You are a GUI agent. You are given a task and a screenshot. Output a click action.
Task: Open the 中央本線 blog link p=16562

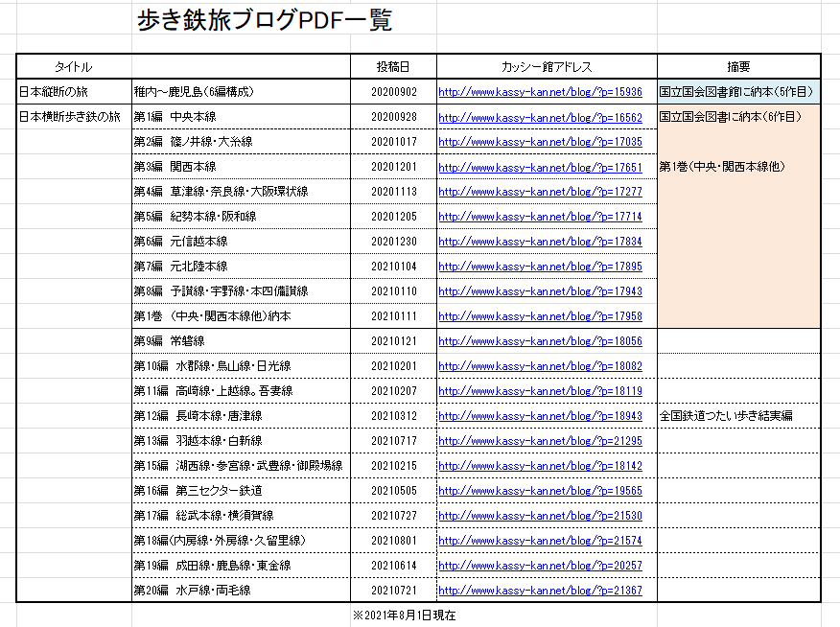[x=540, y=117]
